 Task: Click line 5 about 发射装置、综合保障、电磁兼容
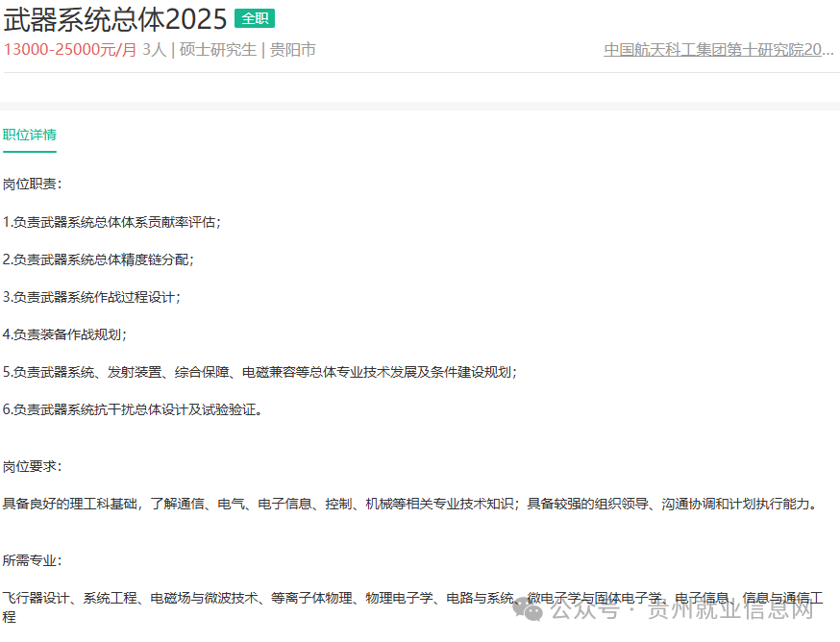pos(259,372)
